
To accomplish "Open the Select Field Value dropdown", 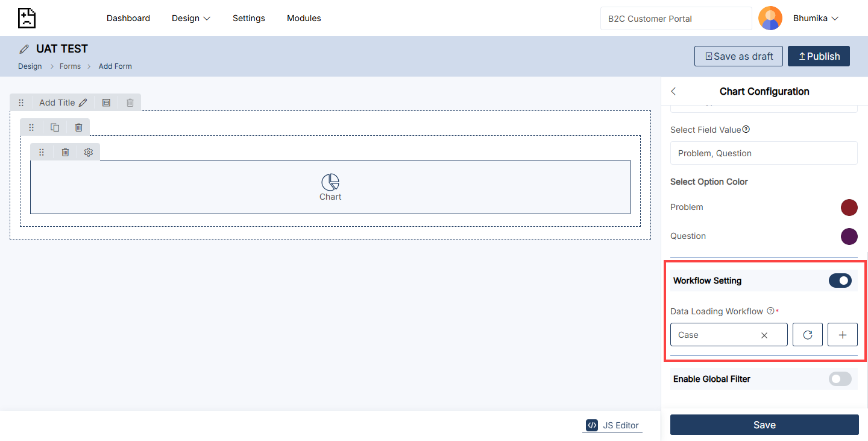I will coord(763,153).
